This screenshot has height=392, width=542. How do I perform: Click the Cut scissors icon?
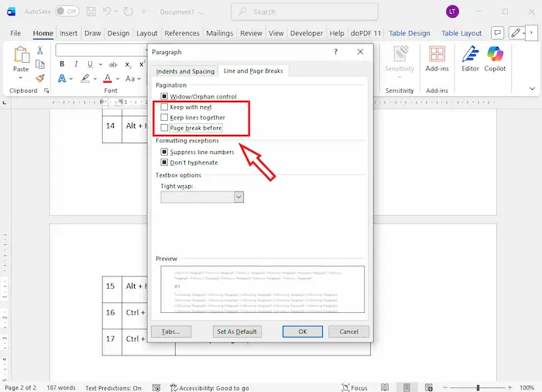(x=40, y=50)
